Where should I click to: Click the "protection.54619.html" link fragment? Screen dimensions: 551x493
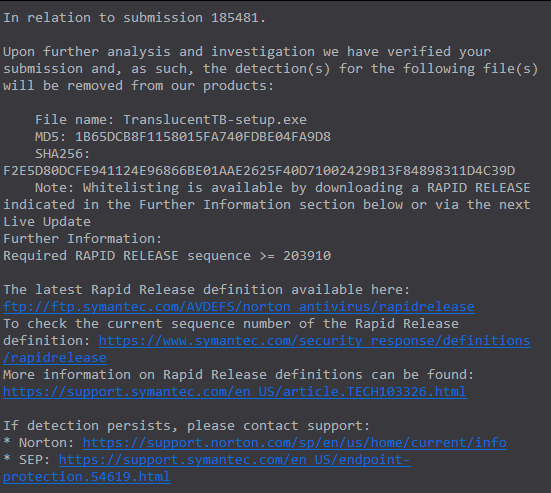(x=87, y=476)
